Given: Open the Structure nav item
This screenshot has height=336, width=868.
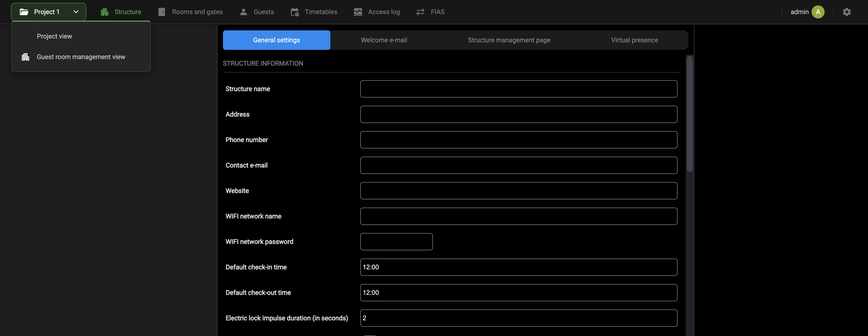Looking at the screenshot, I should [121, 12].
